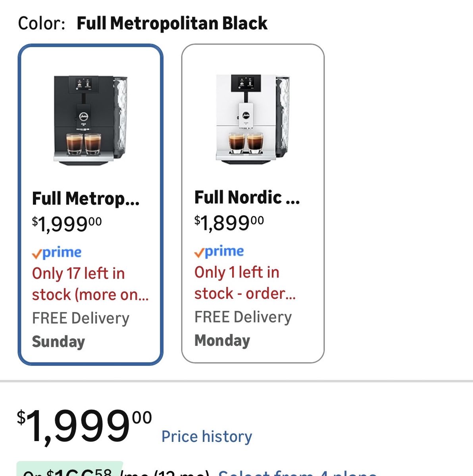Click 'FREE Delivery' in the Metropolitan Black card

(x=81, y=318)
